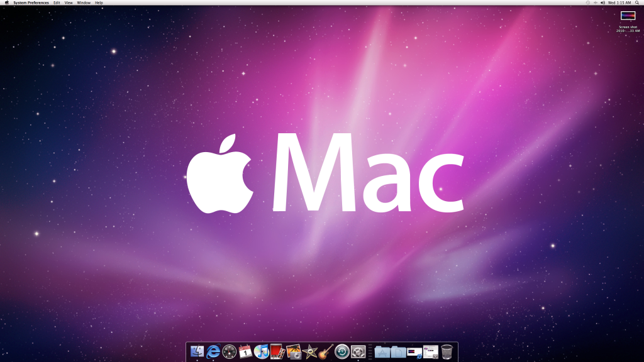Open the View menu
Image resolution: width=644 pixels, height=362 pixels.
[x=69, y=3]
